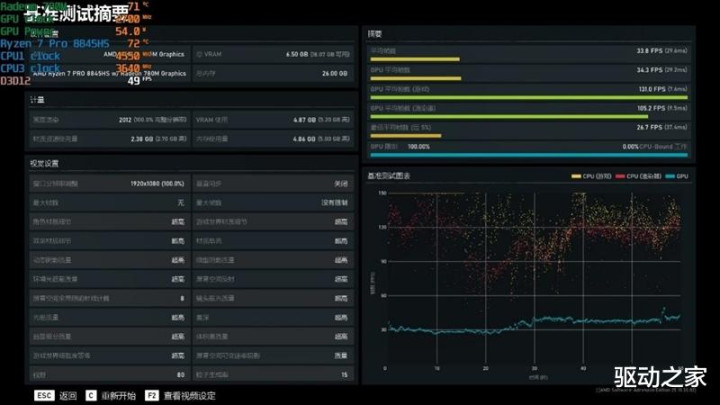This screenshot has width=720, height=405.
Task: Select the 26.7 FPS lowest framerate row
Action: [529, 130]
